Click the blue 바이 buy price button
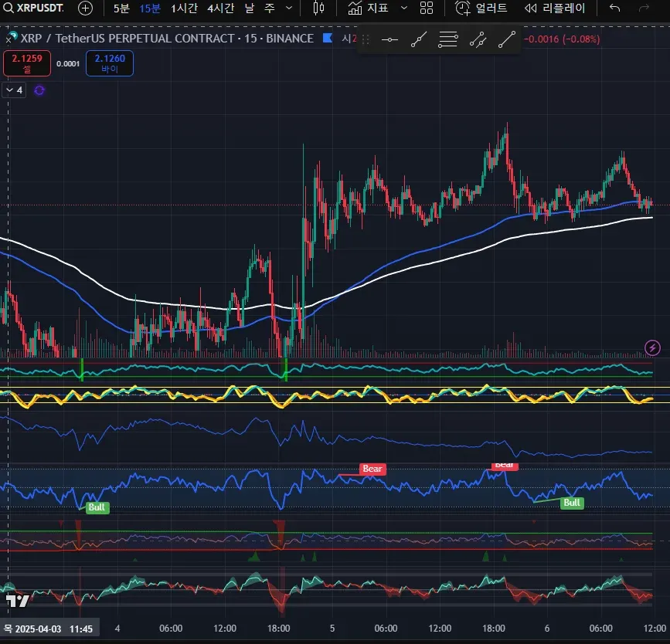 tap(109, 63)
